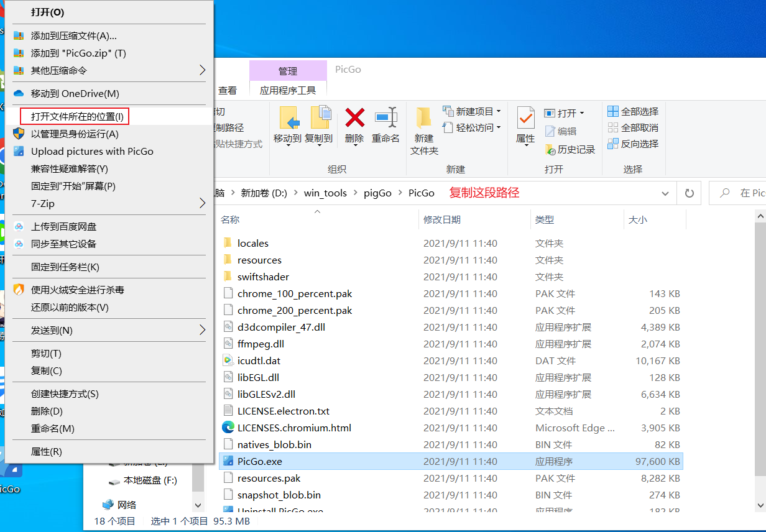Click the locales folder icon
766x532 pixels.
pyautogui.click(x=228, y=243)
